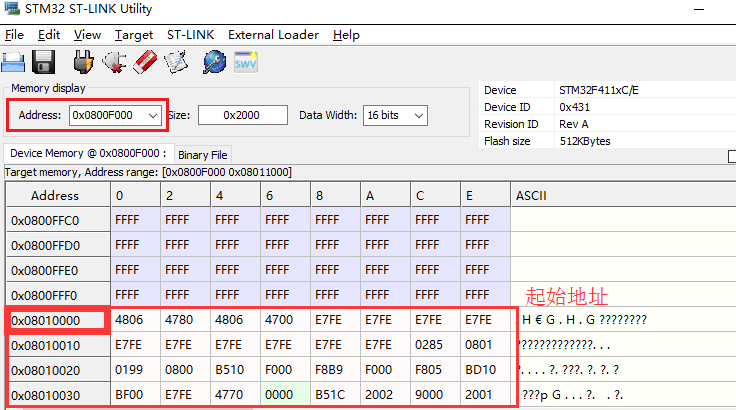Select address row 0x0800FFC0

58,220
